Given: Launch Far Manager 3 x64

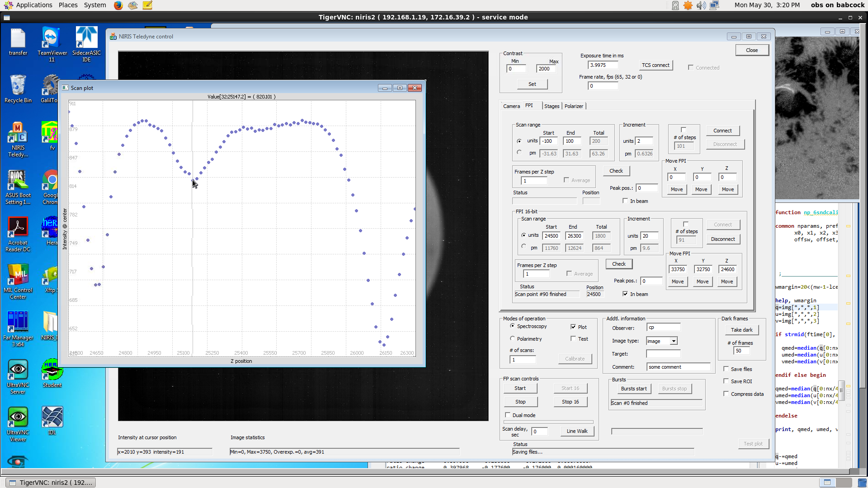Looking at the screenshot, I should tap(18, 329).
